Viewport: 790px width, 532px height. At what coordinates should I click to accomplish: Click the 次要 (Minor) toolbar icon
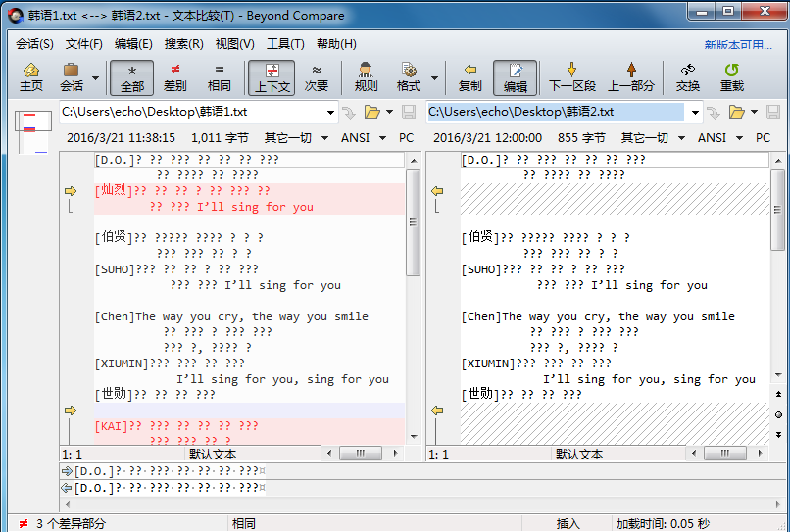pos(317,76)
